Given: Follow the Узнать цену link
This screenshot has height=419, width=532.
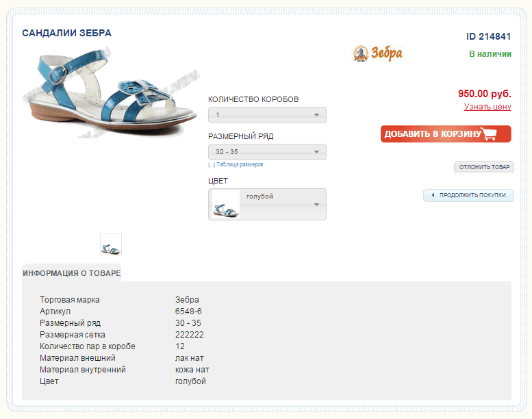Looking at the screenshot, I should 487,107.
